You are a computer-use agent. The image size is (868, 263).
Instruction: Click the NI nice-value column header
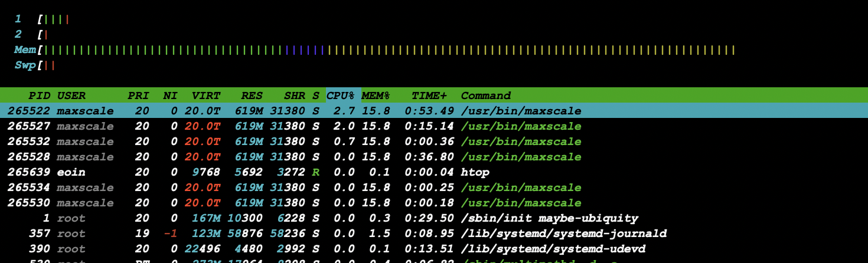(x=171, y=96)
